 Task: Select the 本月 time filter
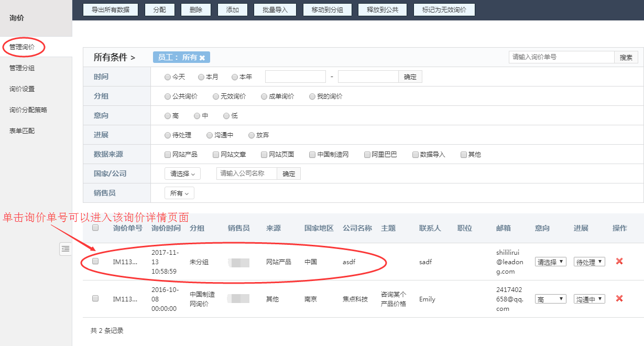coord(201,76)
